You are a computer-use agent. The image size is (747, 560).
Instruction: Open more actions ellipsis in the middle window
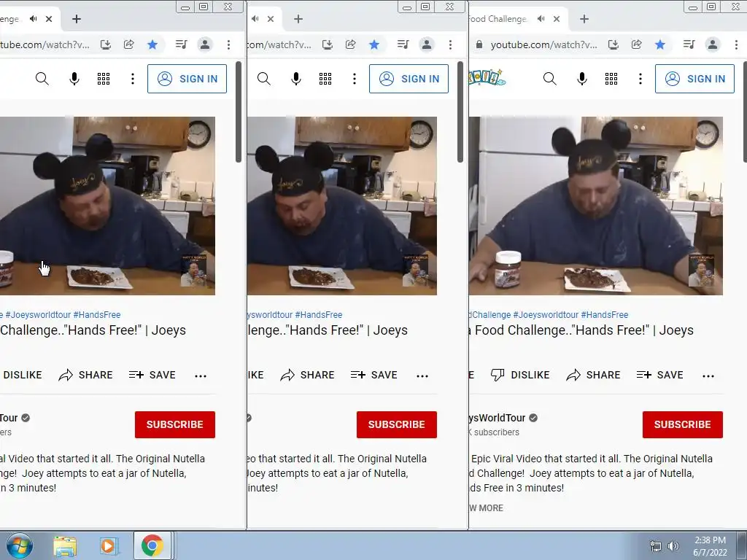tap(422, 376)
